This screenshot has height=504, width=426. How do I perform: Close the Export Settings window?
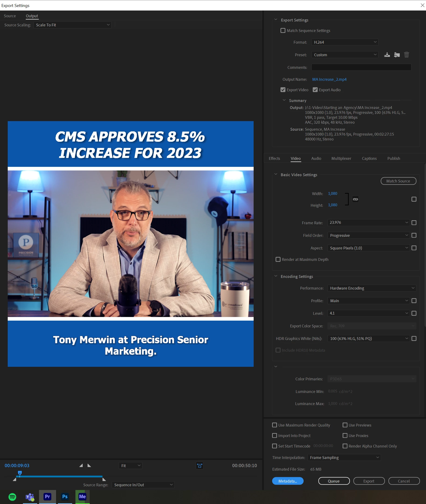click(x=422, y=5)
